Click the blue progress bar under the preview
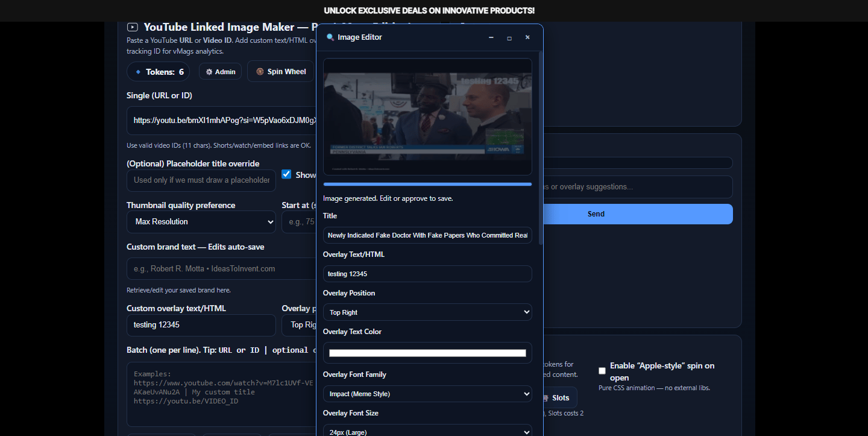This screenshot has width=868, height=436. [x=427, y=184]
